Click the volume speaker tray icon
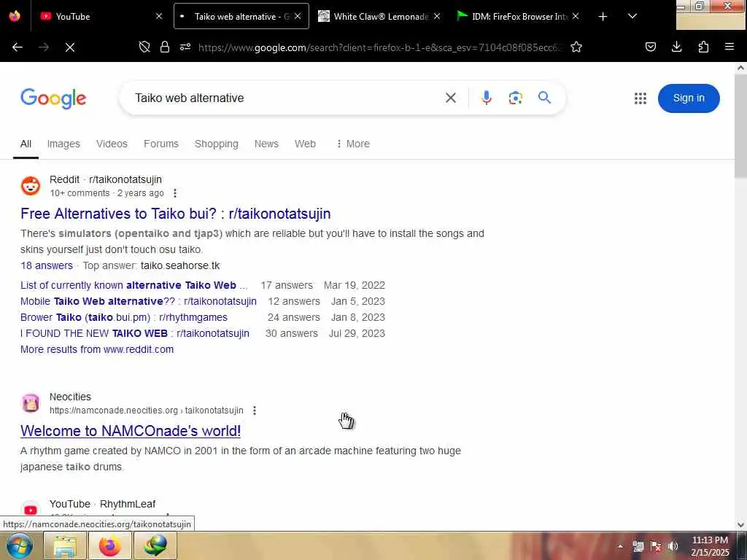This screenshot has height=560, width=747. pos(673,546)
